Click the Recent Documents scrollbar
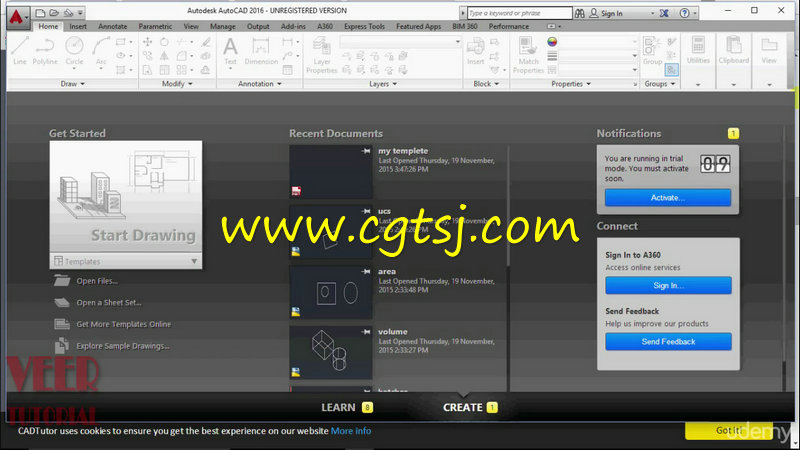Screen dimensions: 800x450 (x=508, y=206)
